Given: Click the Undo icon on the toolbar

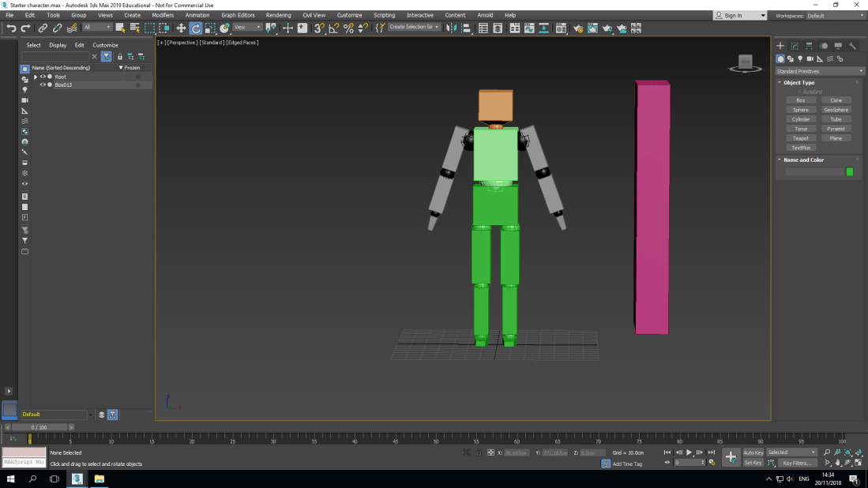Looking at the screenshot, I should pos(10,28).
